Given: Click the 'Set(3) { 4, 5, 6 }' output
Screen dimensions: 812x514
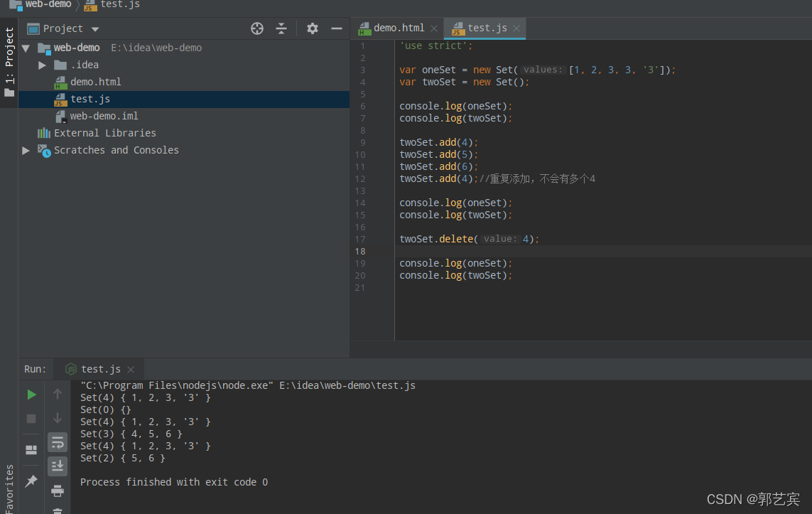Looking at the screenshot, I should coord(131,434).
